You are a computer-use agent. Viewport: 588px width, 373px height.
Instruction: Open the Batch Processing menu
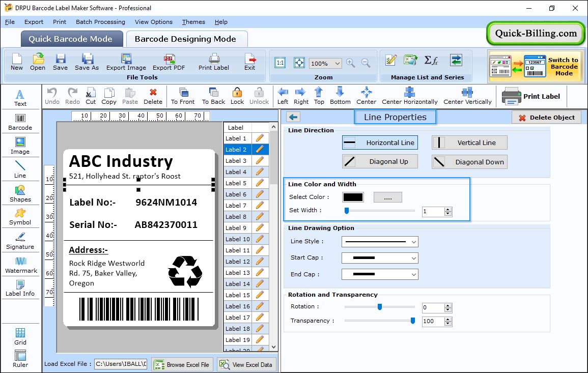pos(100,22)
